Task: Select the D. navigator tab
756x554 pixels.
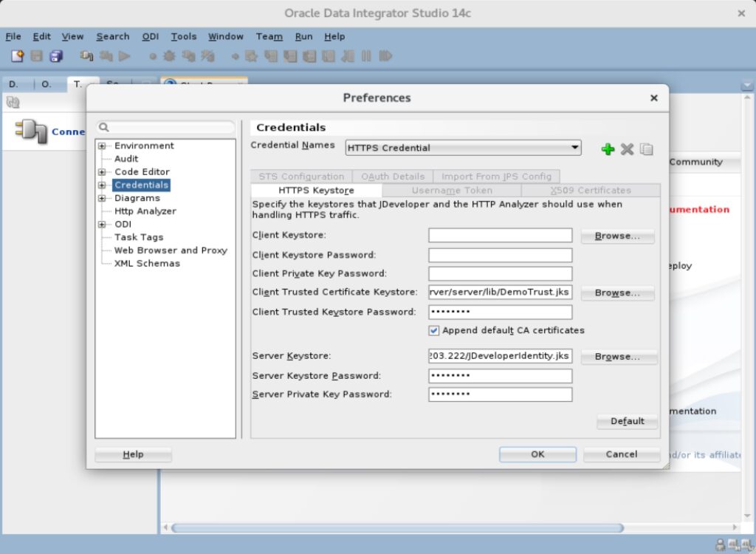Action: (x=13, y=84)
